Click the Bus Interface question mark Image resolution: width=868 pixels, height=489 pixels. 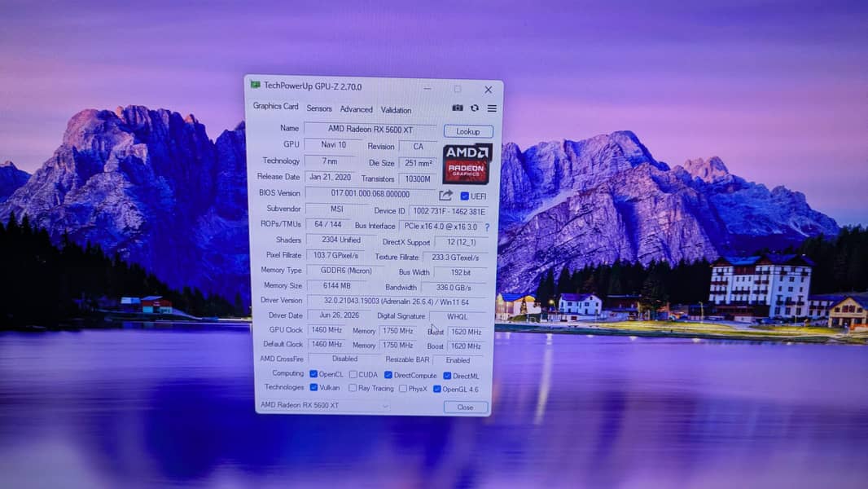point(487,227)
